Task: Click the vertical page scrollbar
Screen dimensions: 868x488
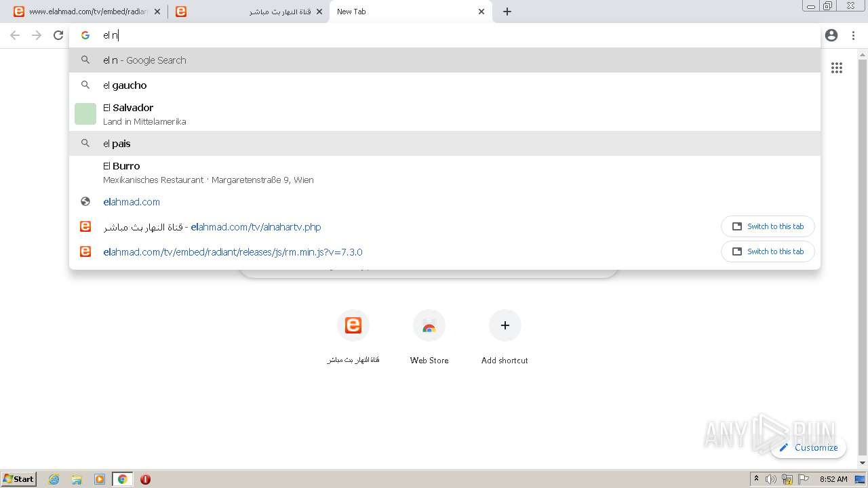Action: pos(863,259)
